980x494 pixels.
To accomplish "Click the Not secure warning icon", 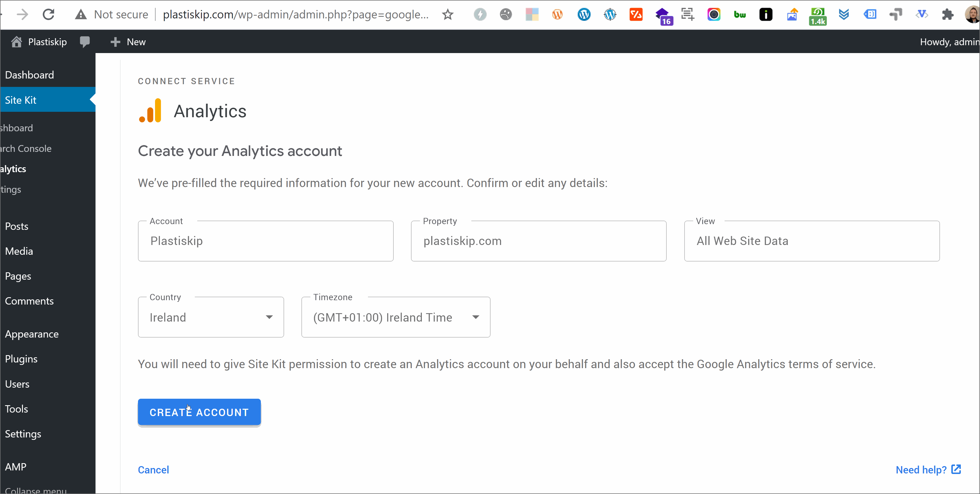I will [81, 14].
